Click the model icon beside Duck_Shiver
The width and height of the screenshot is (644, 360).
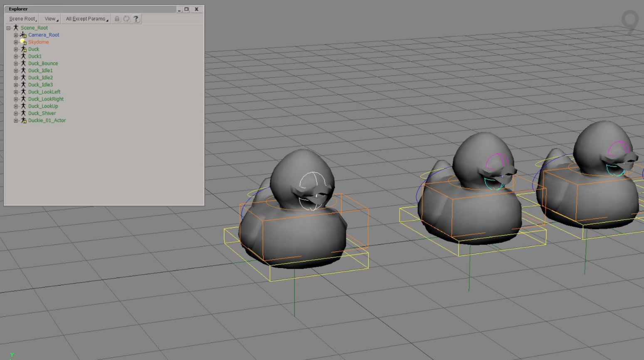pyautogui.click(x=23, y=113)
